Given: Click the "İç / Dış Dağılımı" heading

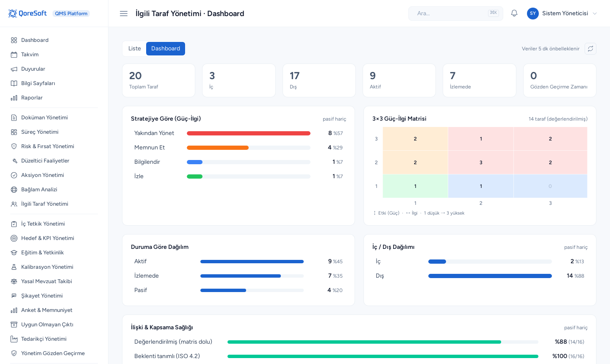Looking at the screenshot, I should click(x=394, y=247).
